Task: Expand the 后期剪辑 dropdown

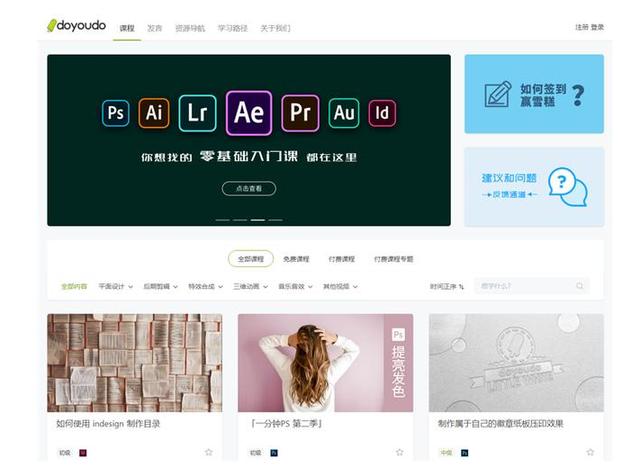Action: [x=160, y=286]
